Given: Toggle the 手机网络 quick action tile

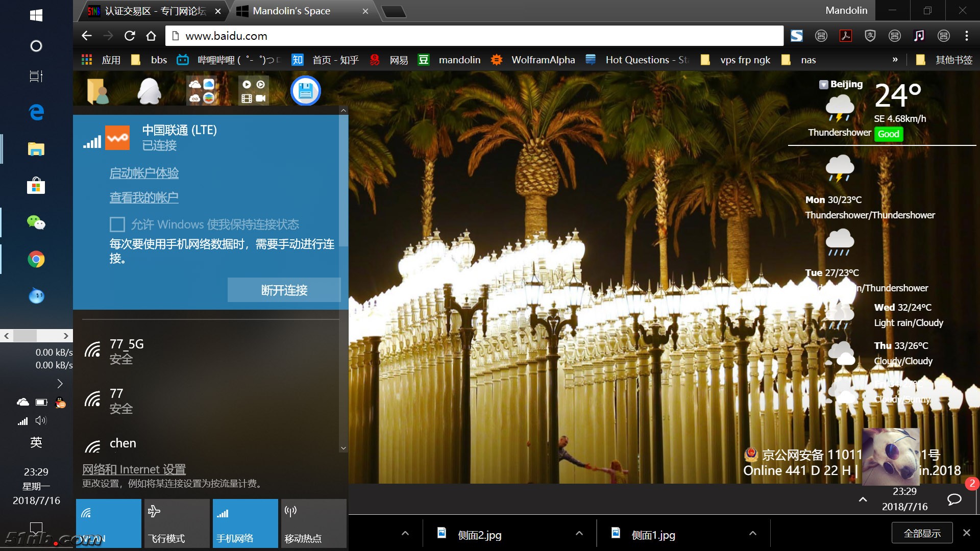Looking at the screenshot, I should (x=245, y=523).
